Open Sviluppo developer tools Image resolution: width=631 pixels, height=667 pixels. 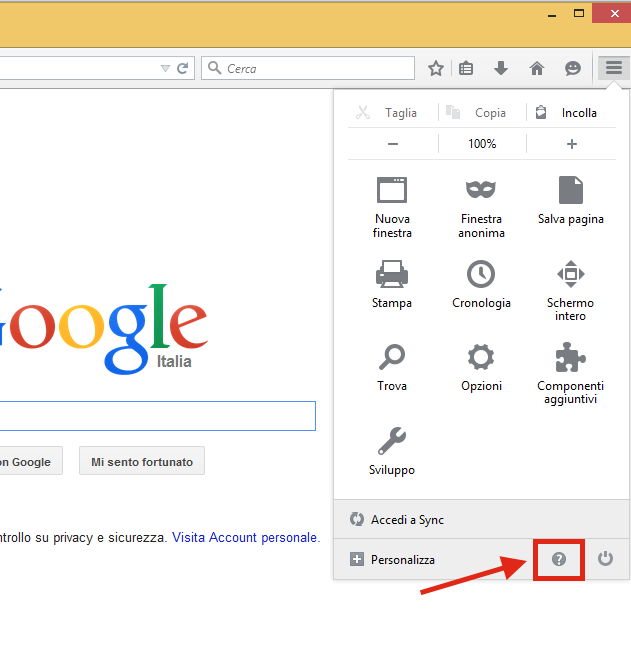[392, 451]
